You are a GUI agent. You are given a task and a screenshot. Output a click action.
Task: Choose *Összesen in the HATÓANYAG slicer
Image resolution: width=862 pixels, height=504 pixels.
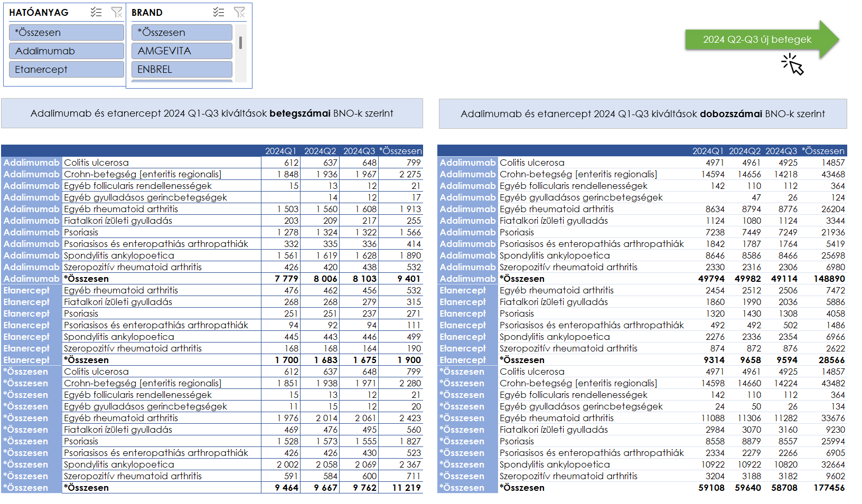[x=66, y=33]
